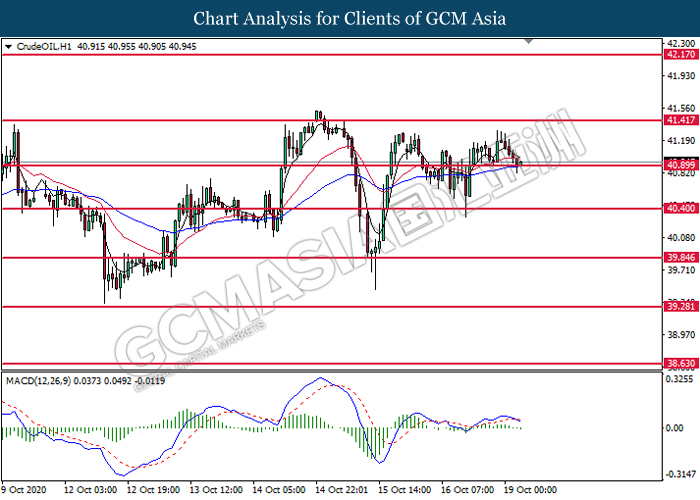The height and width of the screenshot is (500, 700).
Task: Select the 42.170 resistance price label
Action: [681, 54]
